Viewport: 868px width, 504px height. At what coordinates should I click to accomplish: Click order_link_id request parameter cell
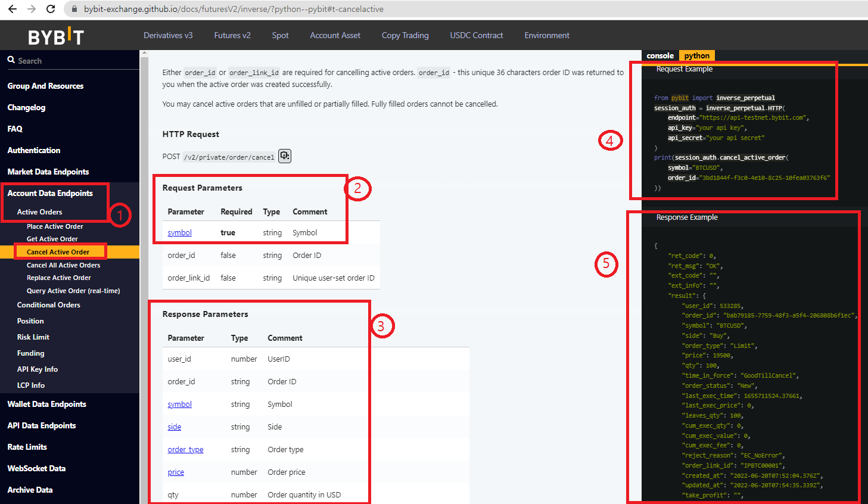point(189,278)
